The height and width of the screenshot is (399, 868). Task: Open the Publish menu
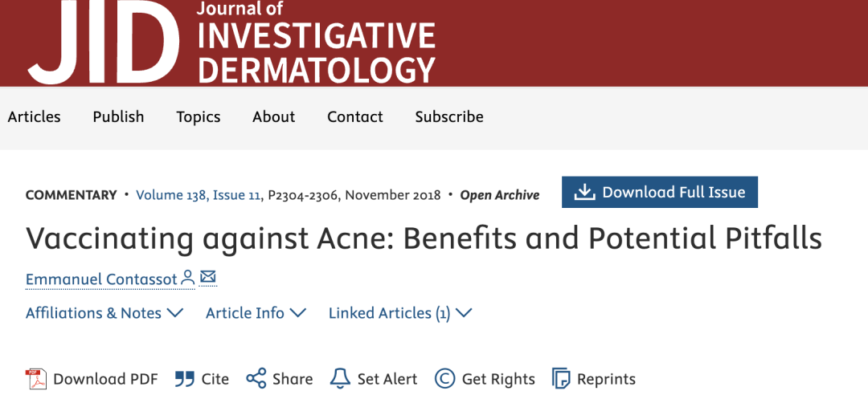pyautogui.click(x=118, y=116)
